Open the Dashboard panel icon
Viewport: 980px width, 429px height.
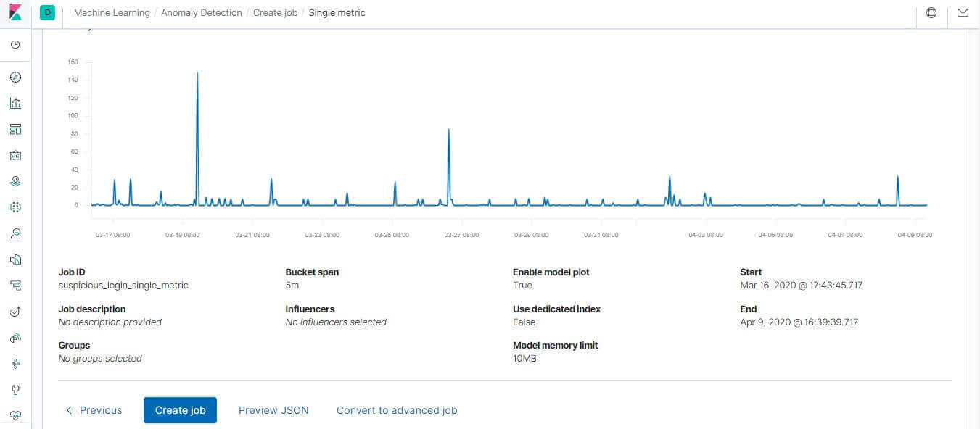(x=15, y=129)
